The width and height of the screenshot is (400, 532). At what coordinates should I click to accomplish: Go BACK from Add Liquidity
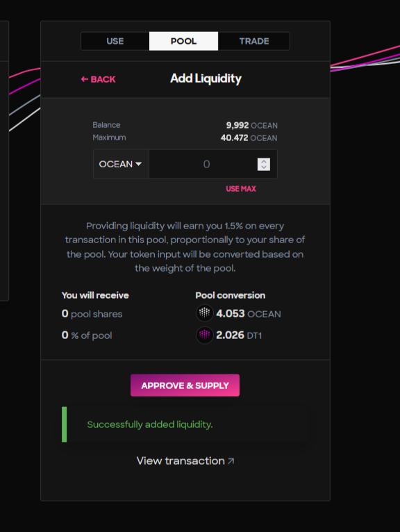click(x=99, y=79)
